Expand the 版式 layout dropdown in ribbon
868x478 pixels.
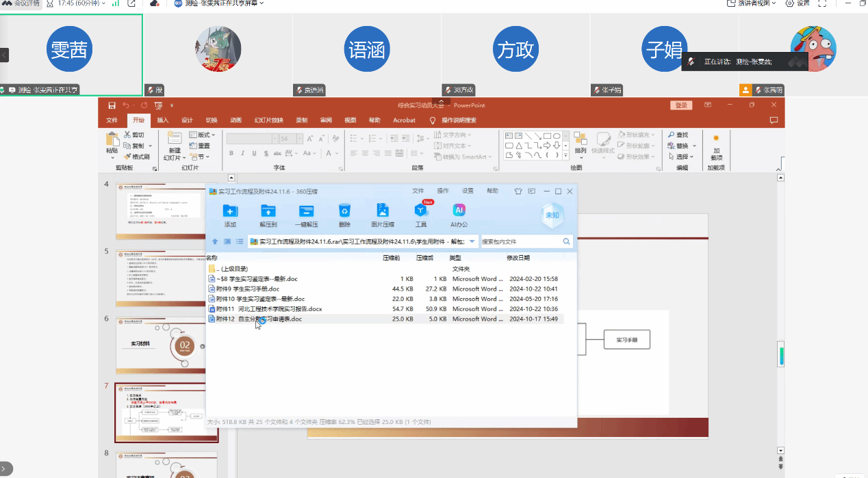click(x=203, y=135)
